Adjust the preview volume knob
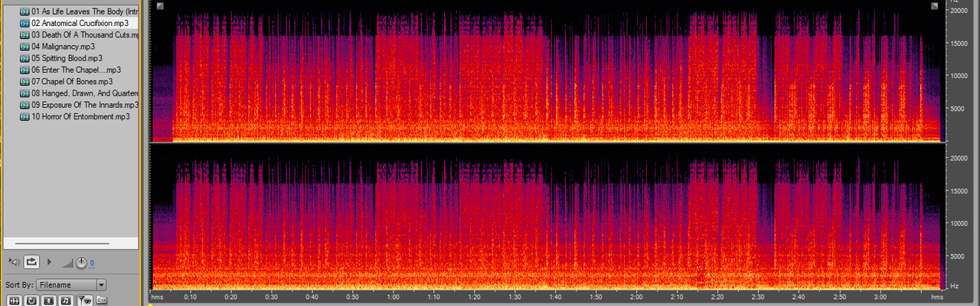The image size is (980, 306). [x=82, y=263]
